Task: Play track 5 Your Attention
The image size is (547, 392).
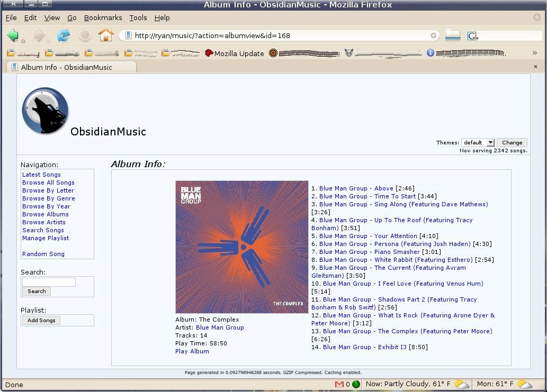Action: tap(368, 236)
